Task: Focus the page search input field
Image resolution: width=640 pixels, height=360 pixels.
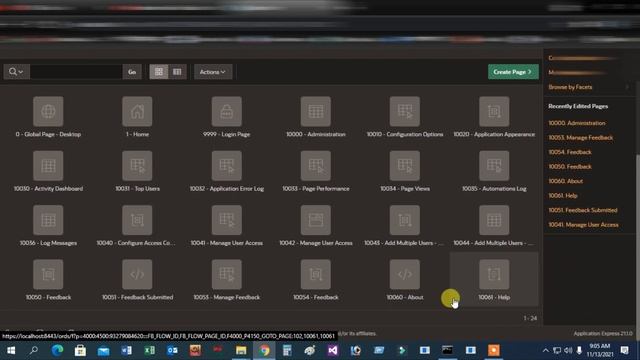Action: pyautogui.click(x=76, y=72)
